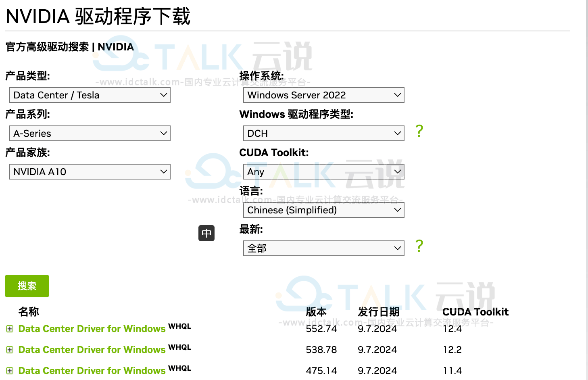Click the 发行日期 column header

point(379,312)
